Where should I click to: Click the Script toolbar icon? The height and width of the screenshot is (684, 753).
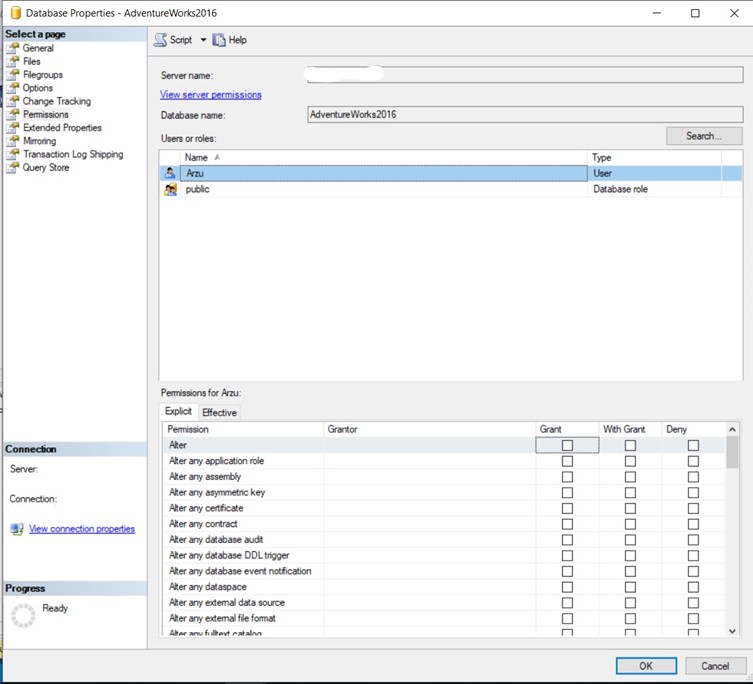coord(160,40)
